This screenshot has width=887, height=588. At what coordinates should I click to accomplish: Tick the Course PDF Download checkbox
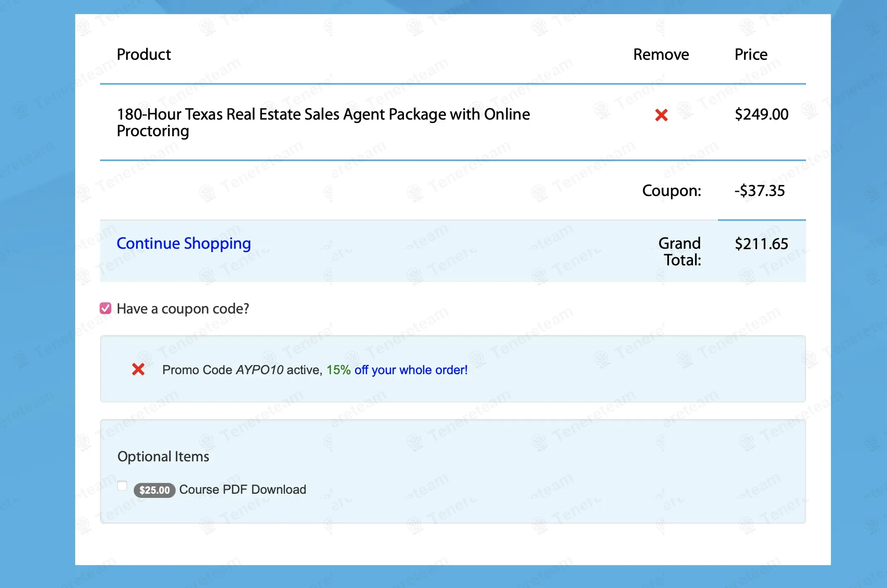tap(122, 486)
